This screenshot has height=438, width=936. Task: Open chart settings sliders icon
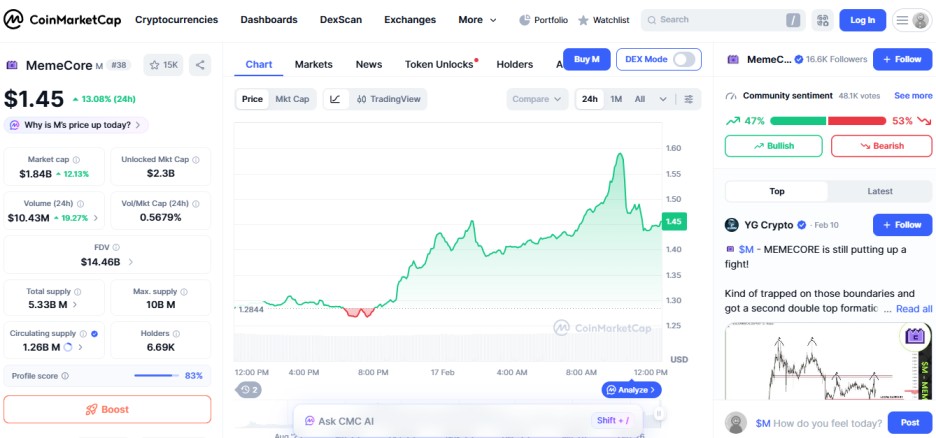pyautogui.click(x=689, y=99)
